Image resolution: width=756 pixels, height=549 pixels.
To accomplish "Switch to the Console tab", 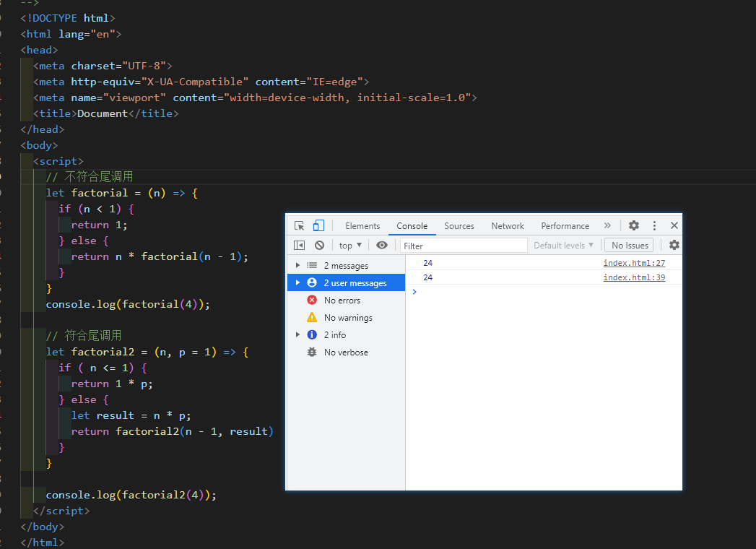I will point(412,226).
